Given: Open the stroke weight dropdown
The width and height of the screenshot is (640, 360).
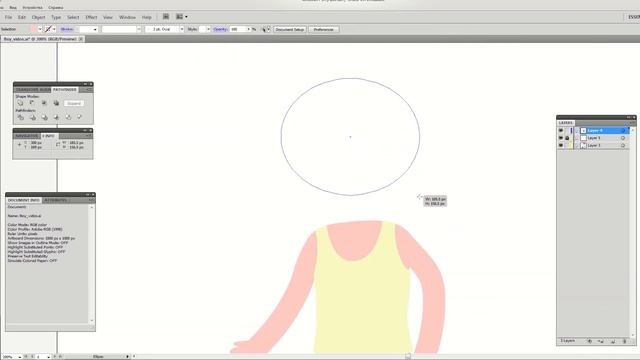Looking at the screenshot, I should pyautogui.click(x=95, y=29).
